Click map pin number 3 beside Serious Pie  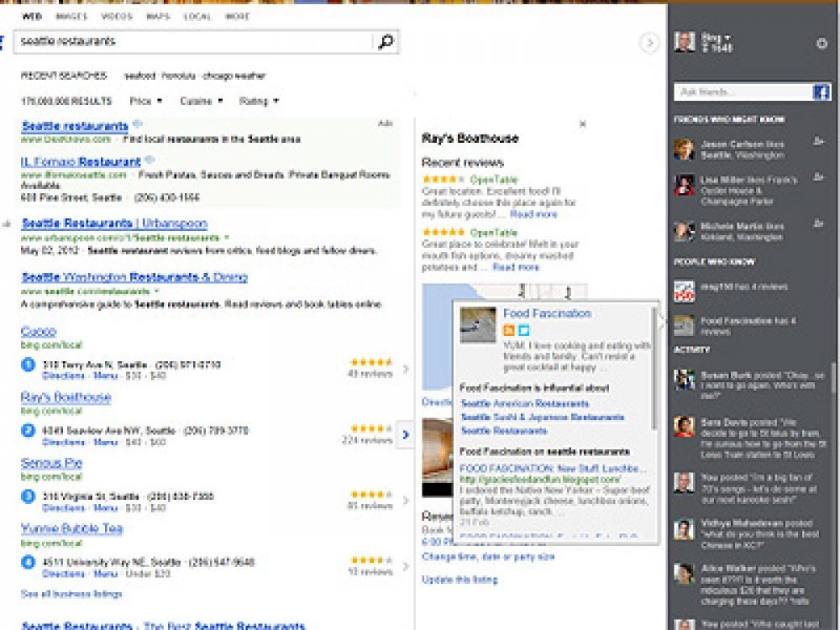tap(28, 496)
